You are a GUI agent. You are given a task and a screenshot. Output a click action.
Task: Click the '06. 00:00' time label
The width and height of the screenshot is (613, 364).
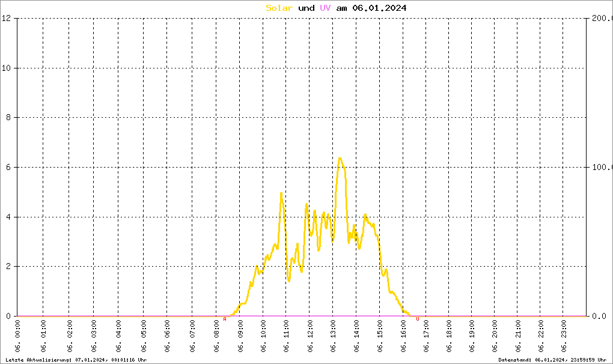pos(17,336)
